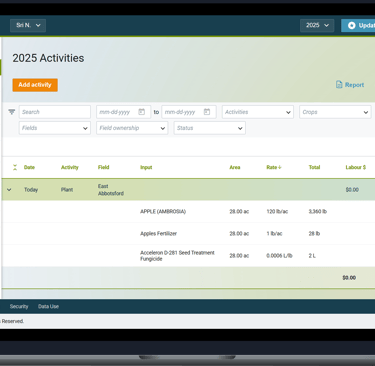Click the 3,360 lb total value

coord(317,211)
